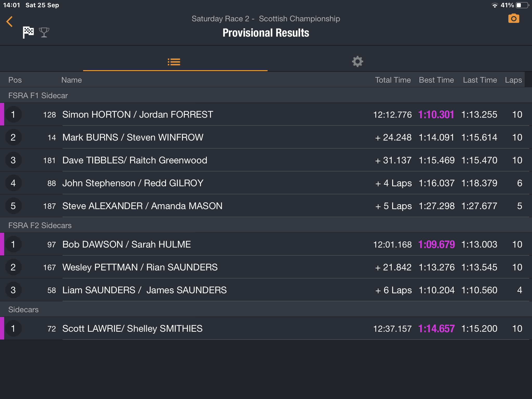Tap the battery indicator in status bar
This screenshot has height=399, width=532.
pyautogui.click(x=523, y=5)
